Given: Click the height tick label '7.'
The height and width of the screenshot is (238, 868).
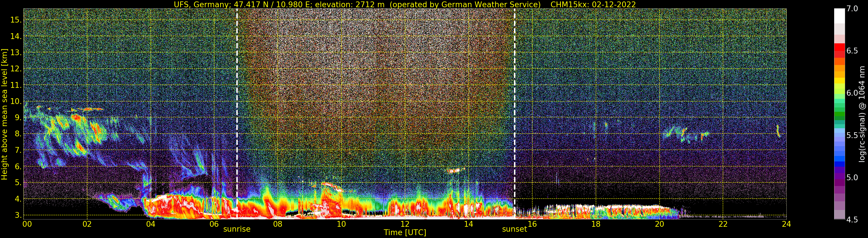Looking at the screenshot, I should click(x=18, y=150).
